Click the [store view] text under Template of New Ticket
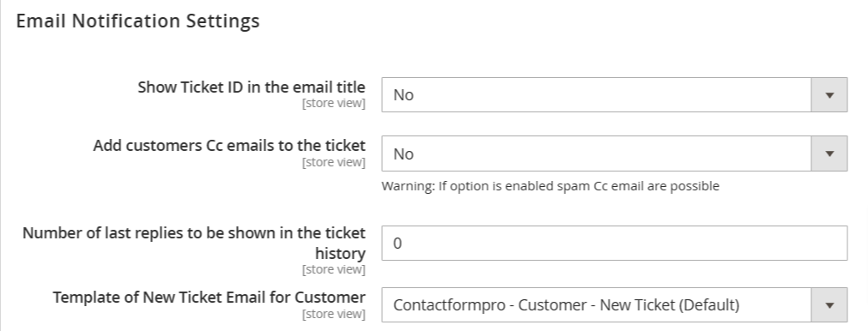The image size is (868, 331). (x=334, y=314)
